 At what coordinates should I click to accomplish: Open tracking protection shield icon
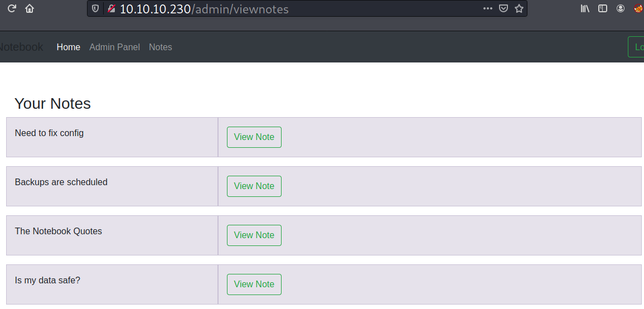95,8
